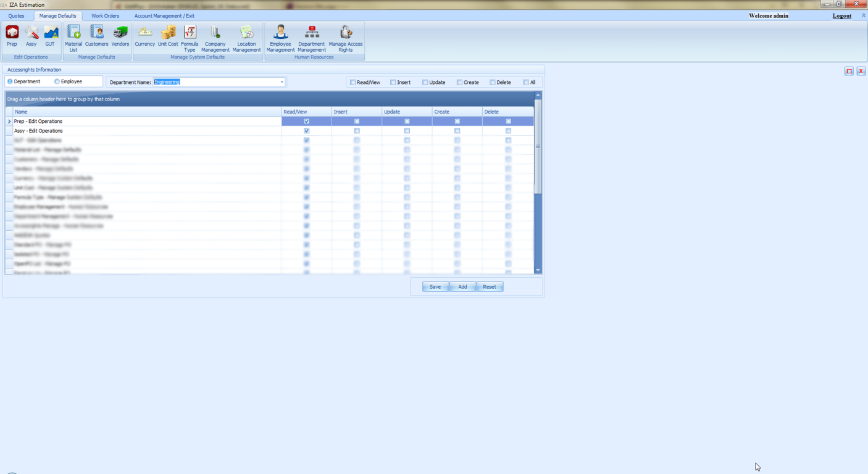Open the Vendors icon in ribbon

(120, 36)
